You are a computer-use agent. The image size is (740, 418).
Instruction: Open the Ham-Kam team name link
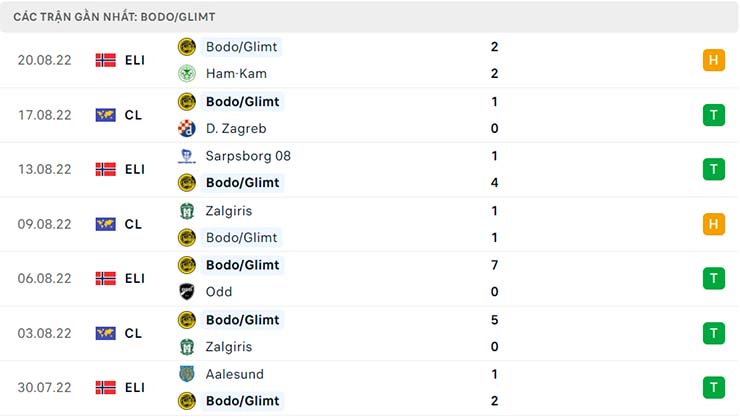point(235,73)
